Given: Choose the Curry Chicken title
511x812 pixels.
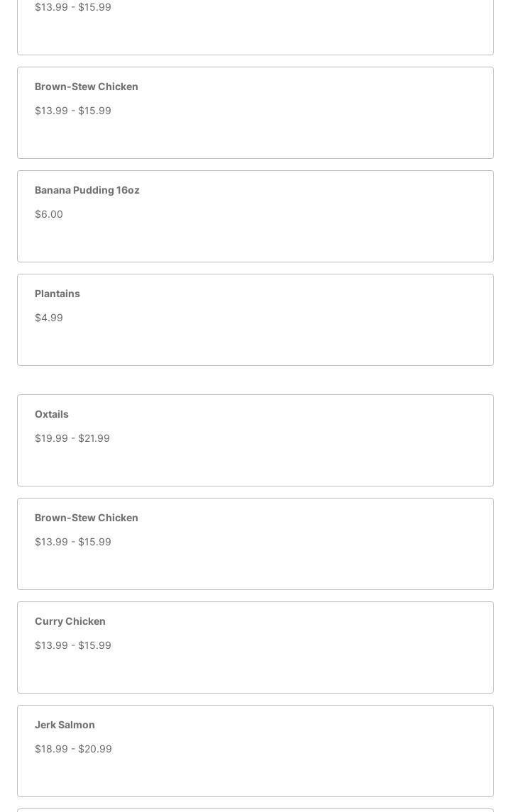Looking at the screenshot, I should (x=70, y=621).
